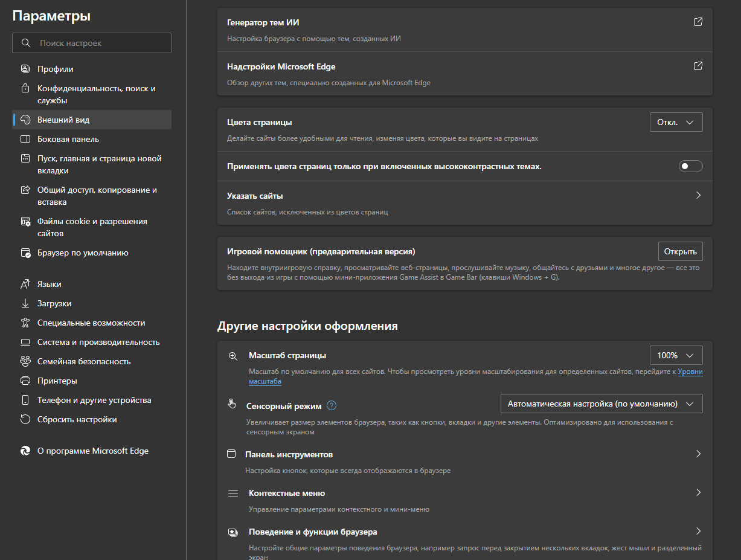Click the Семейная безопасность icon
The width and height of the screenshot is (741, 560).
[25, 361]
